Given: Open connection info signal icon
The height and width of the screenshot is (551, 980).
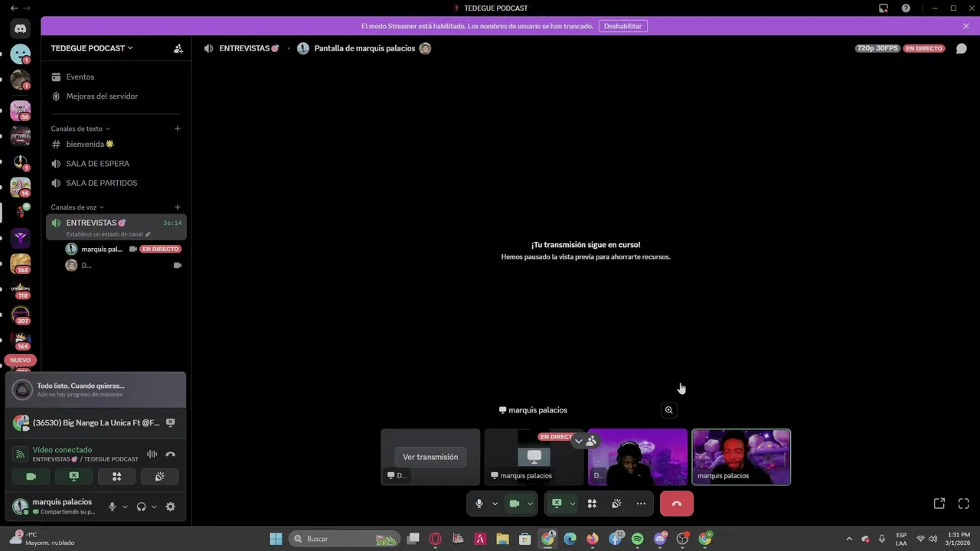Looking at the screenshot, I should point(21,455).
